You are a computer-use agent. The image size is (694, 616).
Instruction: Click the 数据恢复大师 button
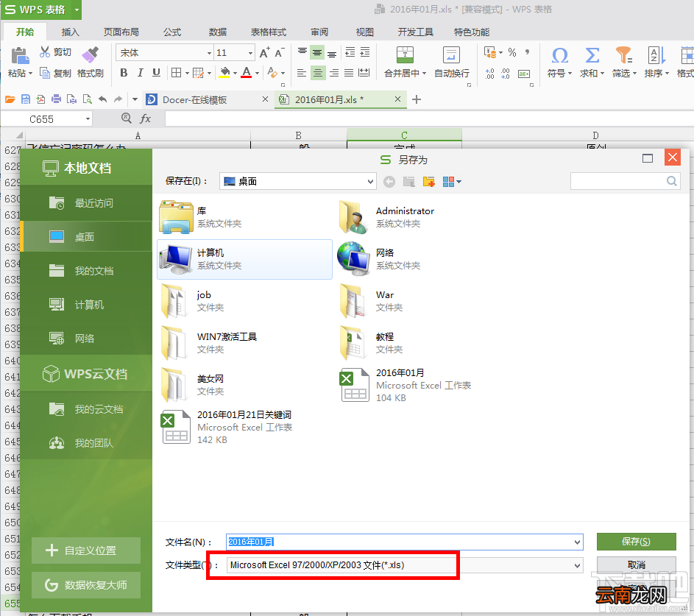point(86,585)
